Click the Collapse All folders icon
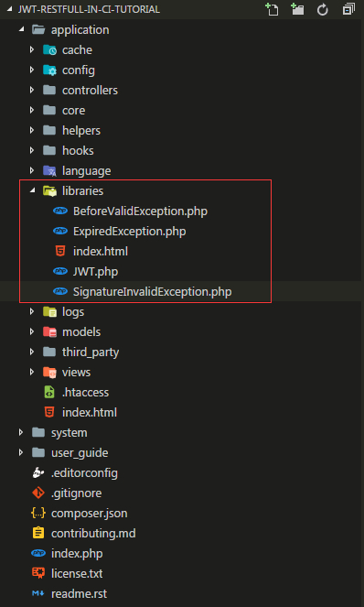 tap(348, 9)
